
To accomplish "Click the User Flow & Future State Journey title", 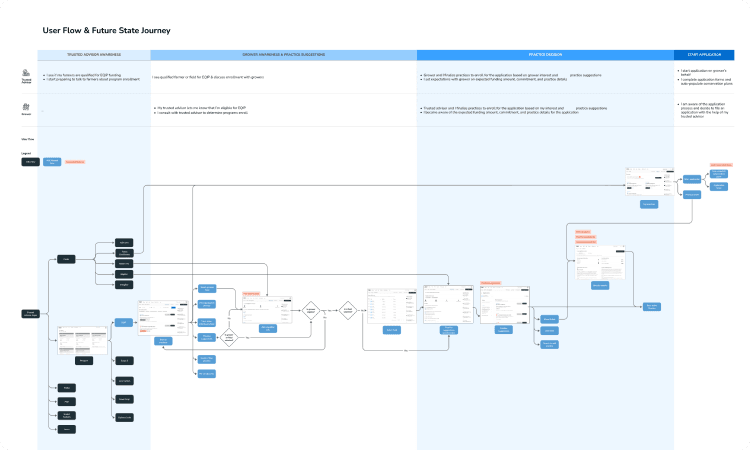I will point(106,30).
